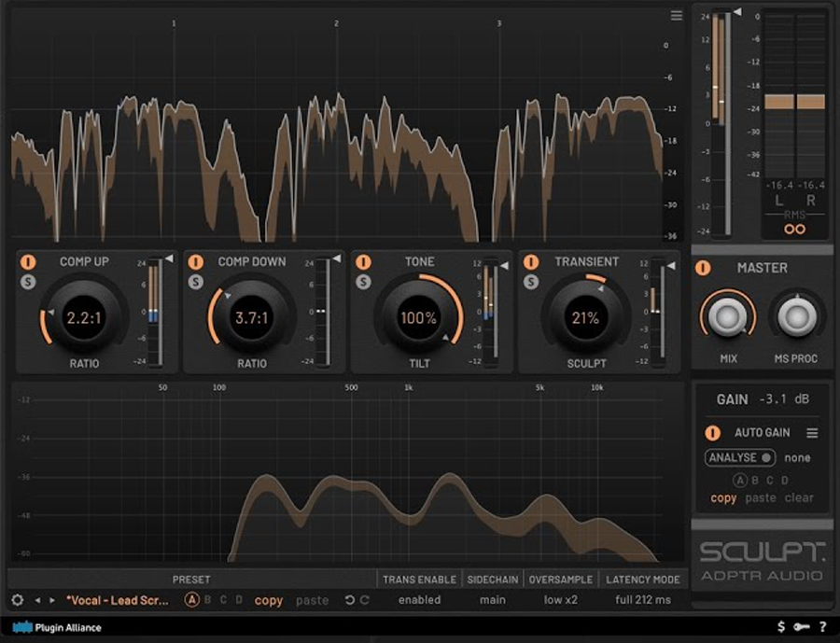Viewport: 840px width, 643px height.
Task: Select auto gain slot C
Action: pos(770,480)
